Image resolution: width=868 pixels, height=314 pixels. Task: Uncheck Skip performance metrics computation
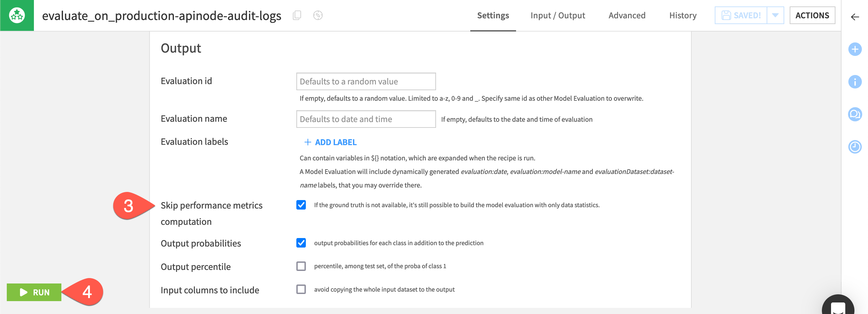pos(301,205)
